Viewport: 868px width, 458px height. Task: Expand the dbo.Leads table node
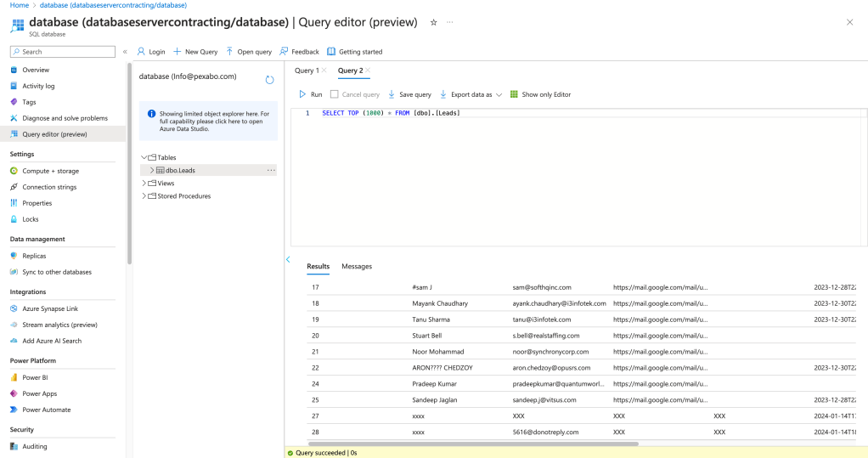tap(152, 170)
